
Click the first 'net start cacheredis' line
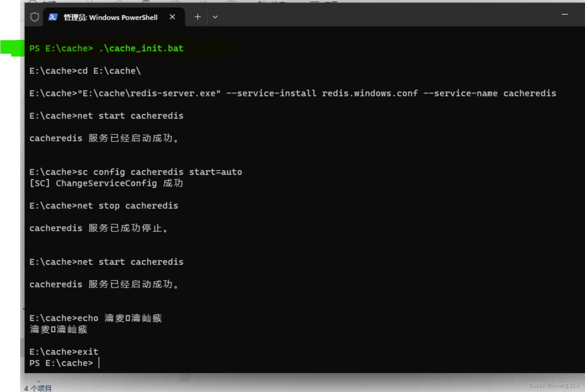pos(107,116)
